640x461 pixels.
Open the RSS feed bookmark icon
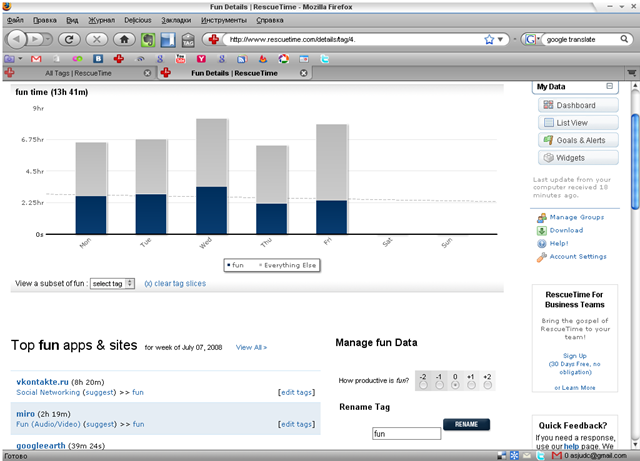[x=242, y=59]
